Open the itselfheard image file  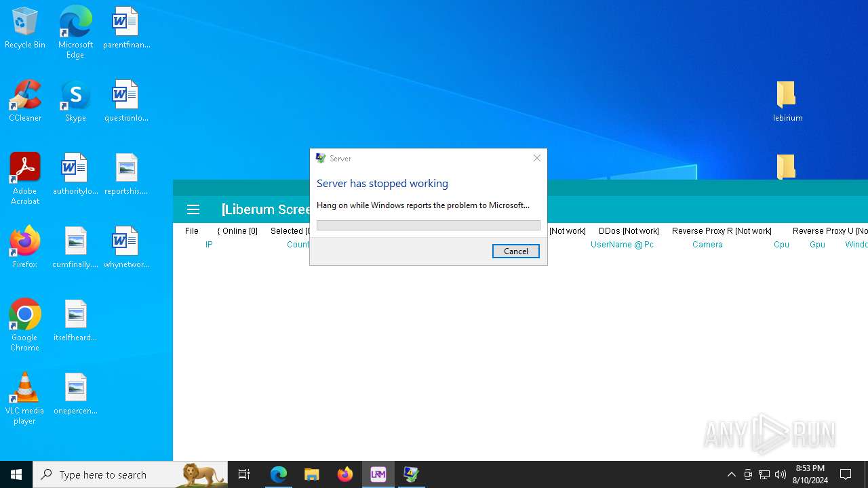[75, 321]
